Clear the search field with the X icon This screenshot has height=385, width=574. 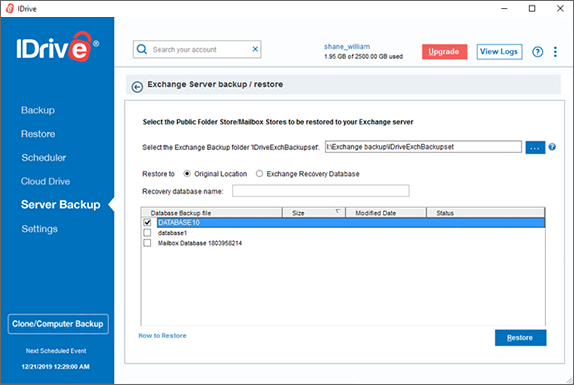(255, 49)
